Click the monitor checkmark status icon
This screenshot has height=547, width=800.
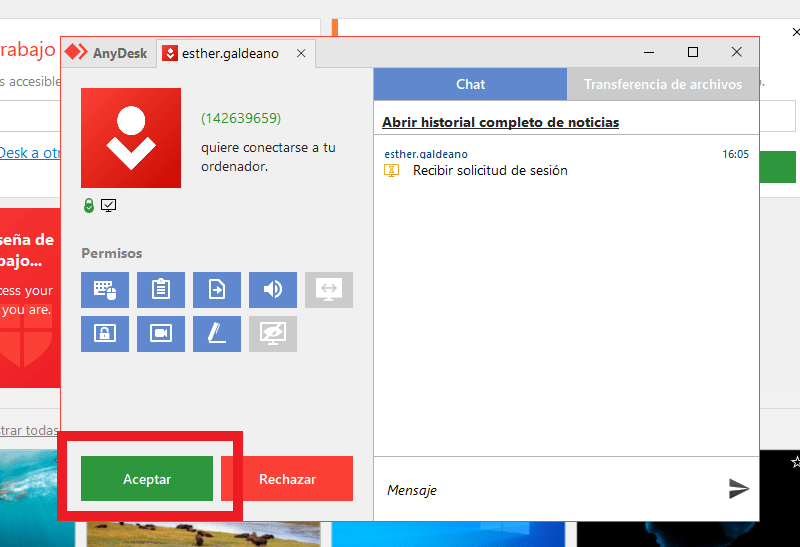tap(108, 205)
